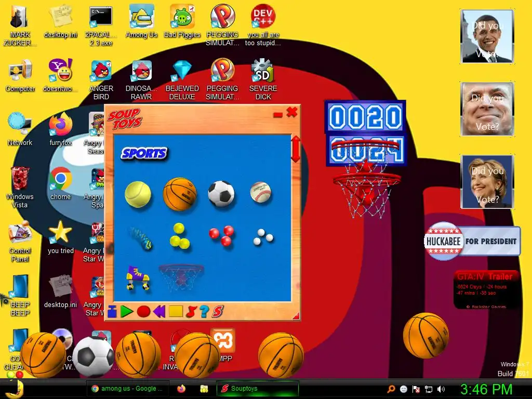
Task: Launch the furryfox Firefox shortcut
Action: (x=60, y=129)
